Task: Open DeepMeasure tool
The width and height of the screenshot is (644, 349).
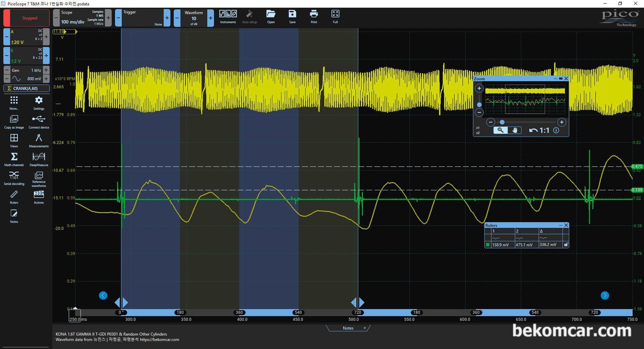Action: 39,159
